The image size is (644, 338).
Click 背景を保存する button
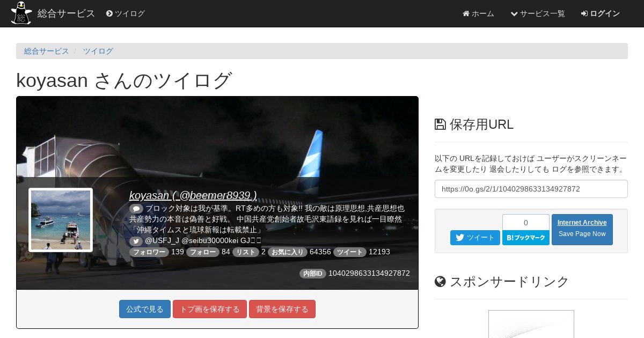pos(282,309)
